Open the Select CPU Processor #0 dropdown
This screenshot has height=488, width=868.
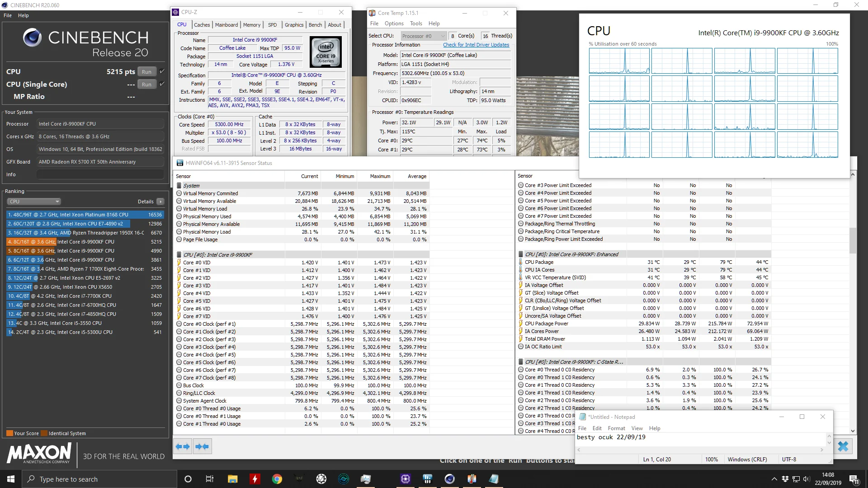point(423,36)
